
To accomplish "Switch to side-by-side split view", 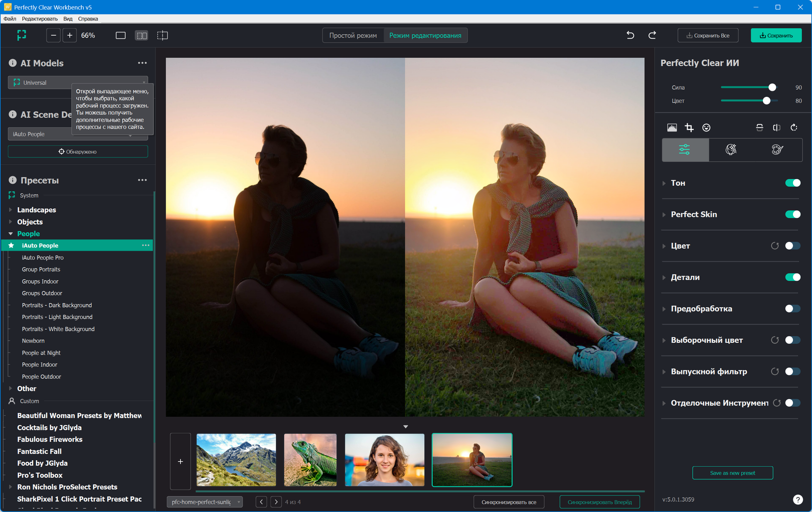I will coord(141,36).
